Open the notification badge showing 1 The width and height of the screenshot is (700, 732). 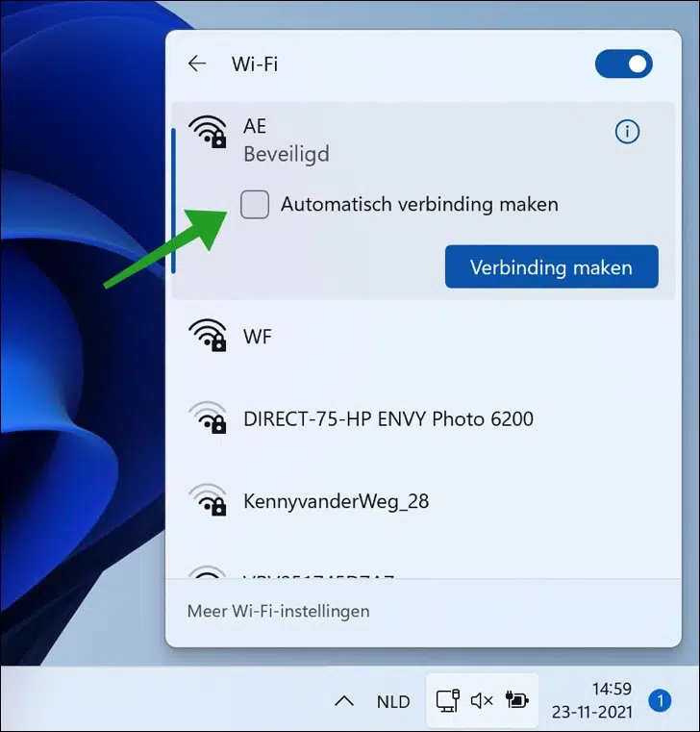click(x=660, y=700)
